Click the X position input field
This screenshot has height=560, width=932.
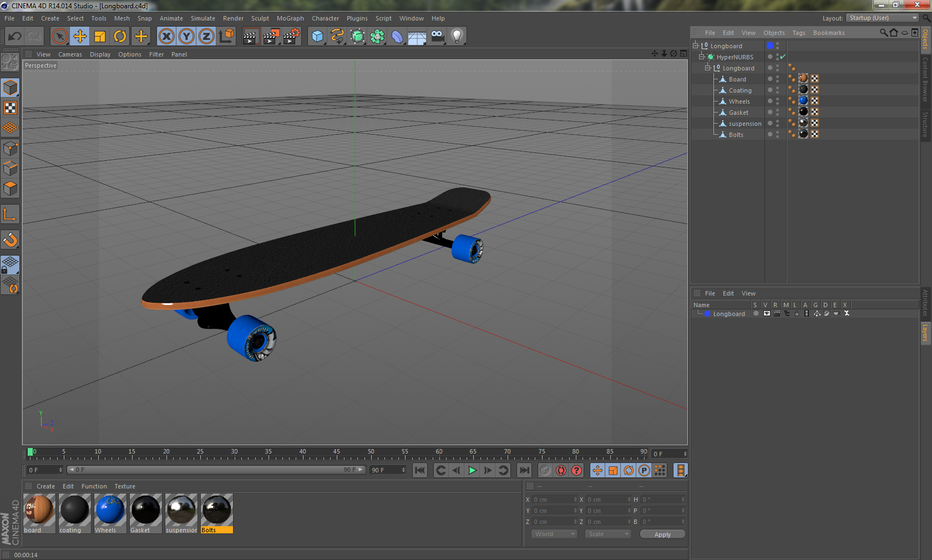tap(555, 500)
